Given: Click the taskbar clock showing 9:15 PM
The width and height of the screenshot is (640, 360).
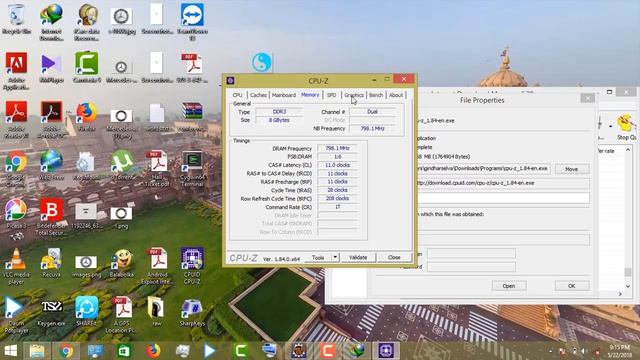Looking at the screenshot, I should [620, 351].
